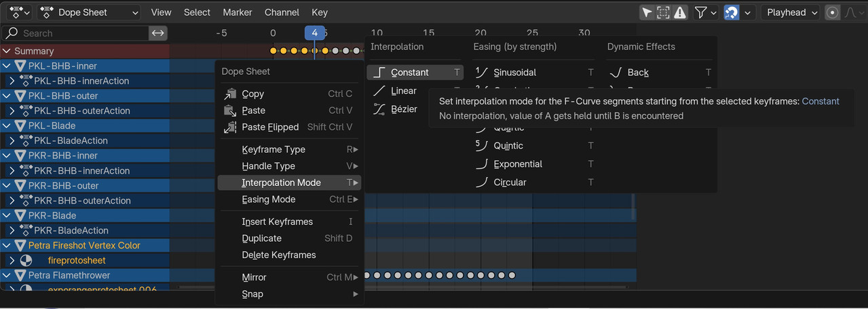Click the Copy keyframes icon

point(229,94)
